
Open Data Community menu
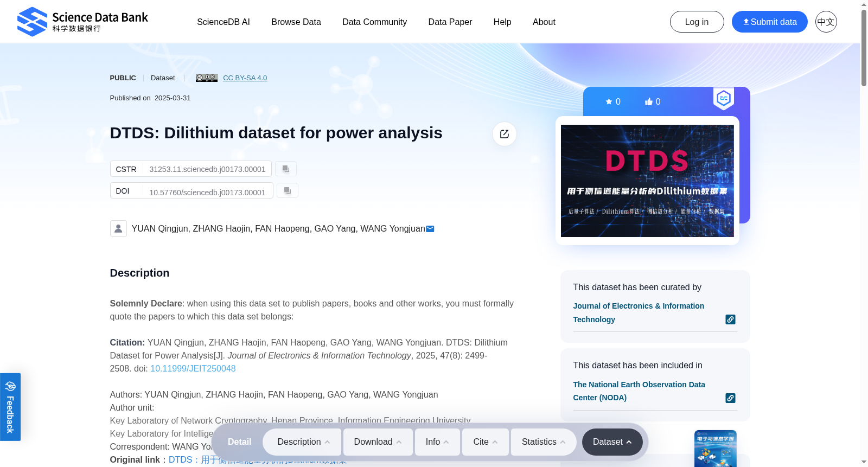374,22
